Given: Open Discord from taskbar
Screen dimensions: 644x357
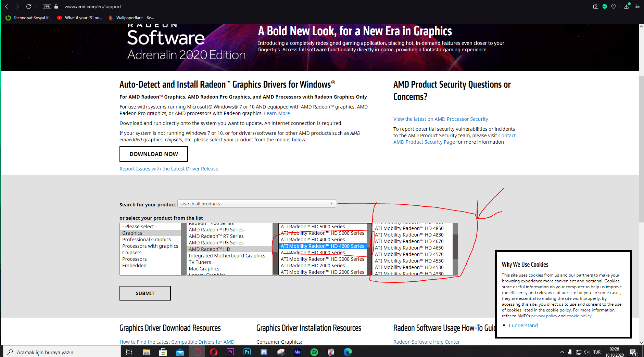Looking at the screenshot, I should [264, 352].
